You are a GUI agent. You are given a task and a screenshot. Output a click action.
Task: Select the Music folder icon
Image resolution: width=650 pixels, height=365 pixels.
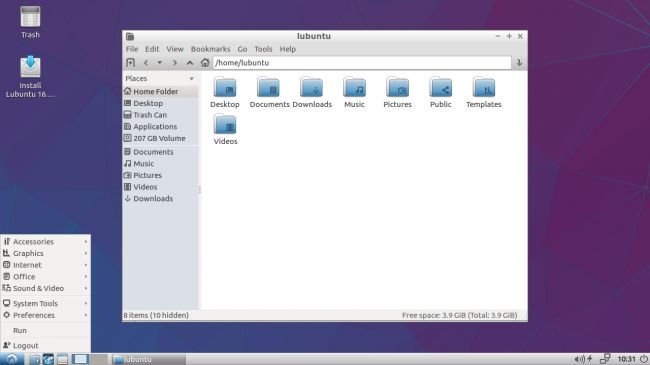coord(354,88)
